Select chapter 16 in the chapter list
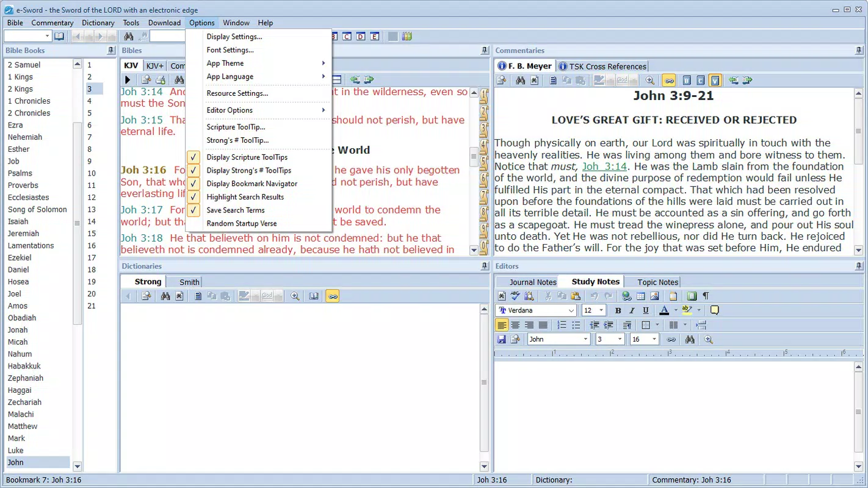Viewport: 868px width, 488px height. click(x=92, y=246)
